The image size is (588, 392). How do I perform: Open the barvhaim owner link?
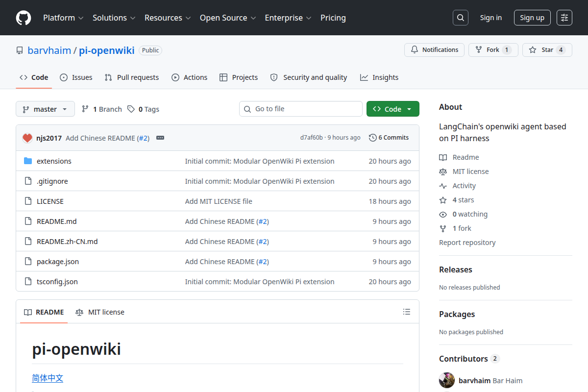[x=49, y=50]
